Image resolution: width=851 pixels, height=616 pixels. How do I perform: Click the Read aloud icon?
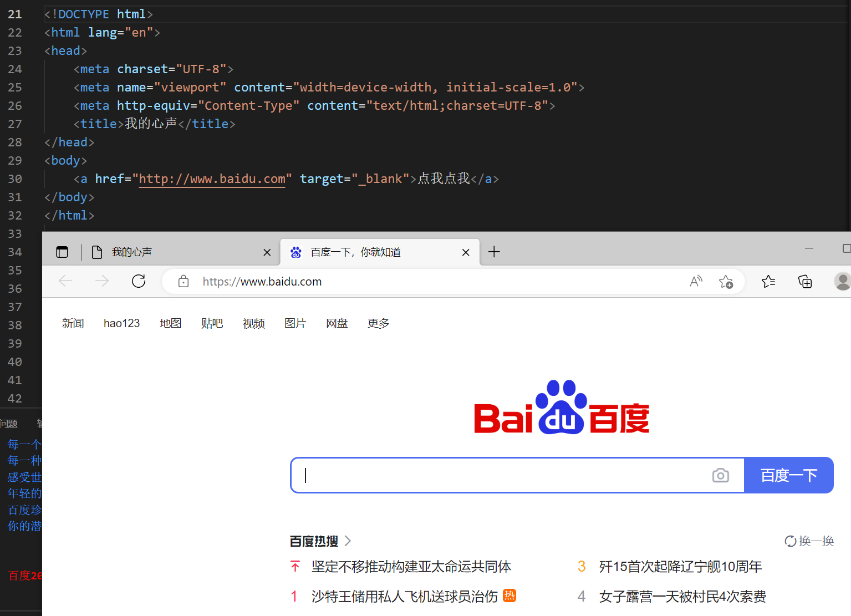click(695, 281)
